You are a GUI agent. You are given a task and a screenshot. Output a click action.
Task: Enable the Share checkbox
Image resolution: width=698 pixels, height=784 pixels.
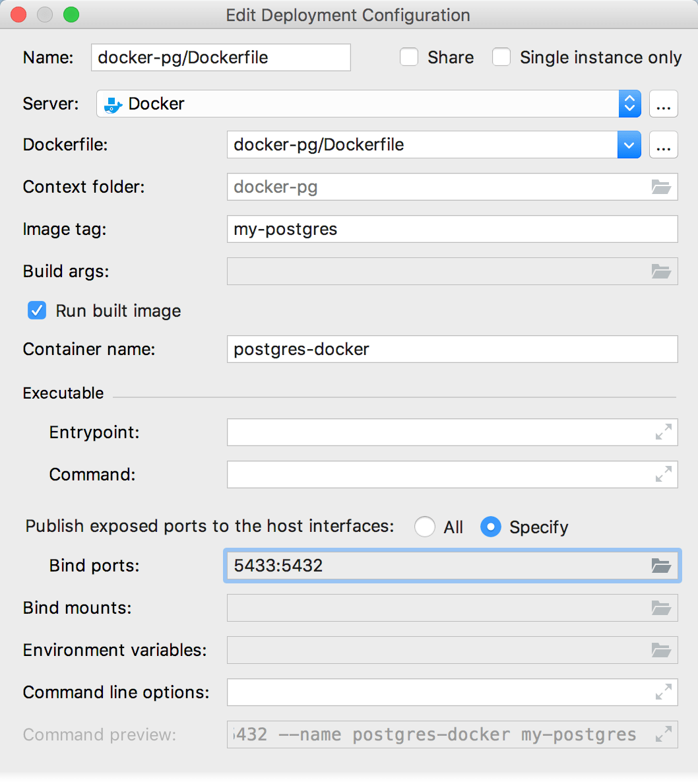point(409,57)
